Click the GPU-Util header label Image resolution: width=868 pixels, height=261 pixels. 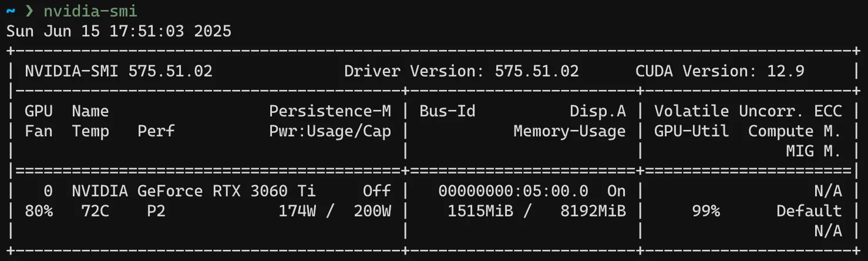(692, 131)
